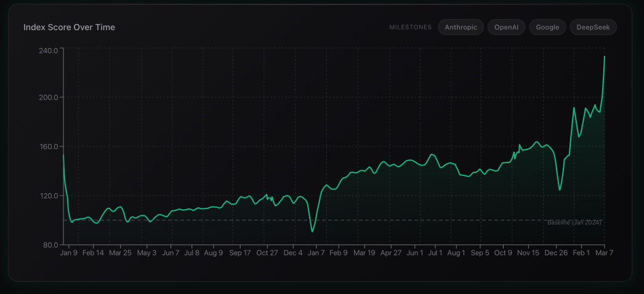644x294 pixels.
Task: Select the Baseline (Jan 2024) label
Action: (574, 222)
